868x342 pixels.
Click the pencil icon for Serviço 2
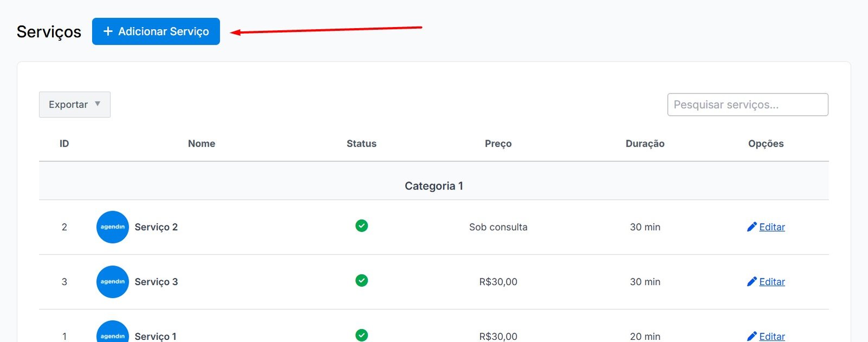751,227
